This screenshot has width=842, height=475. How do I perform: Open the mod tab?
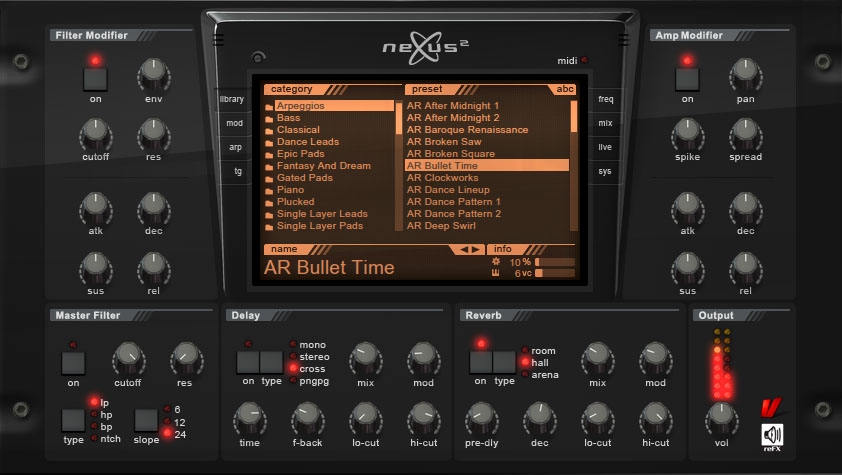tap(234, 123)
